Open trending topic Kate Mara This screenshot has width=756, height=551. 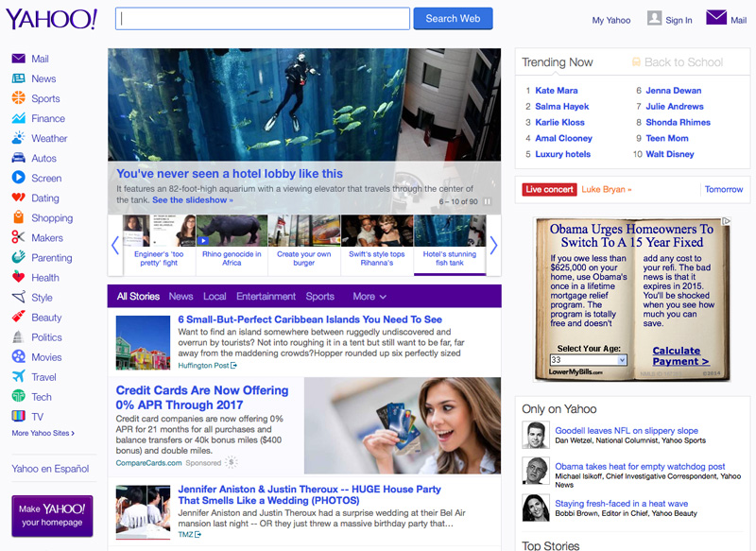(556, 90)
